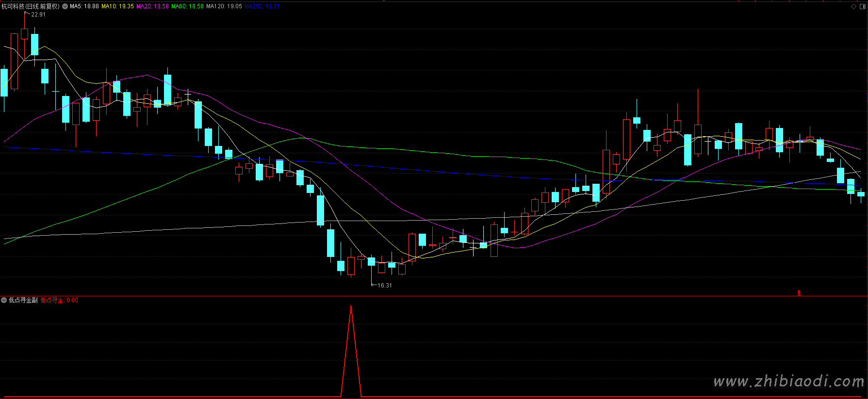868x399 pixels.
Task: Select the 杭可科技(日线 前复权) chart title
Action: (31, 7)
